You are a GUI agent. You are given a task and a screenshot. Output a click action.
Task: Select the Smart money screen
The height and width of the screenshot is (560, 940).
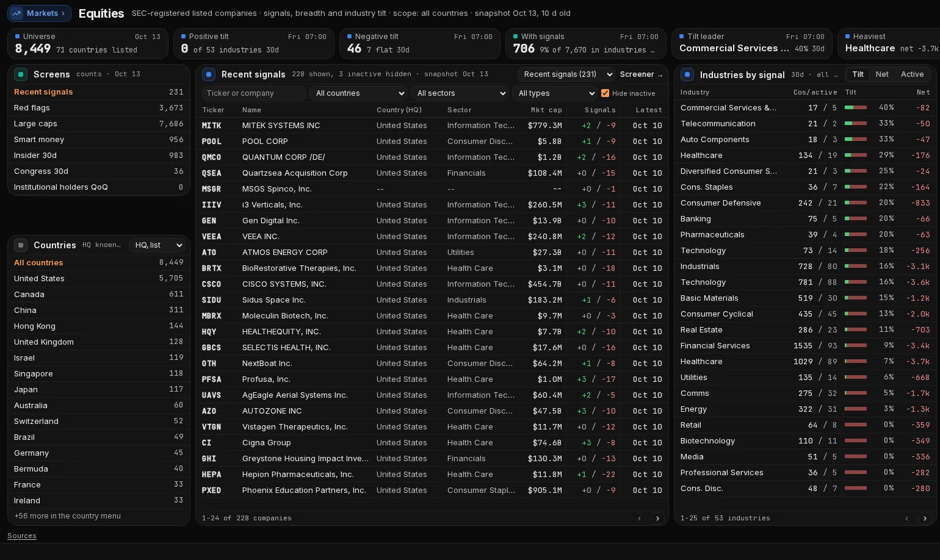tap(99, 140)
